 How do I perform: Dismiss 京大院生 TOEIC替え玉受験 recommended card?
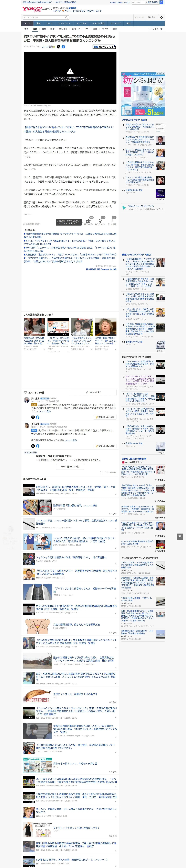[44, 349]
